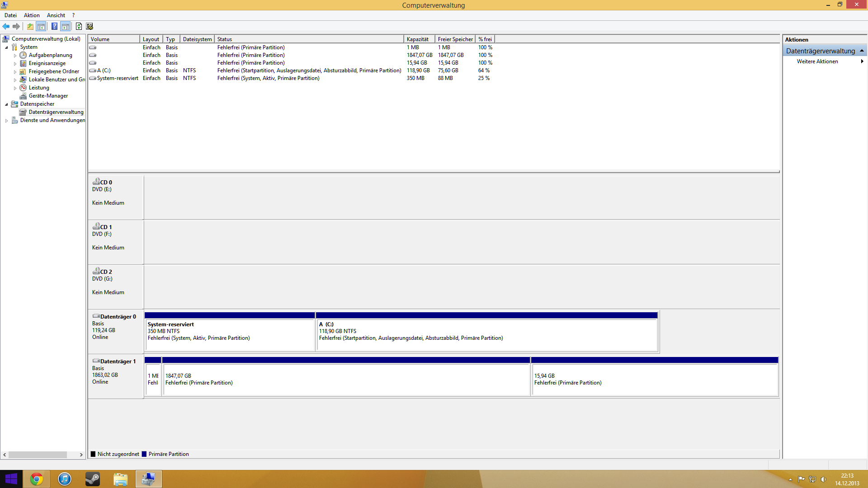
Task: Expand the Aufgabenplanung tree node
Action: coord(15,56)
